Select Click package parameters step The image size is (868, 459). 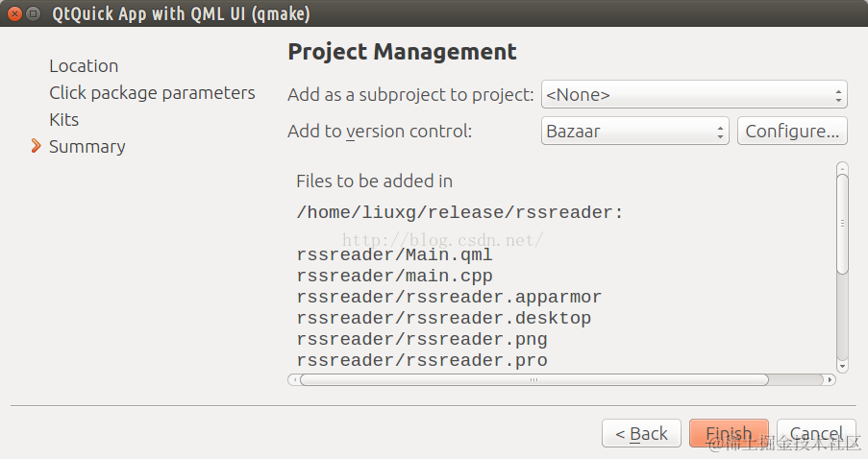pos(152,93)
